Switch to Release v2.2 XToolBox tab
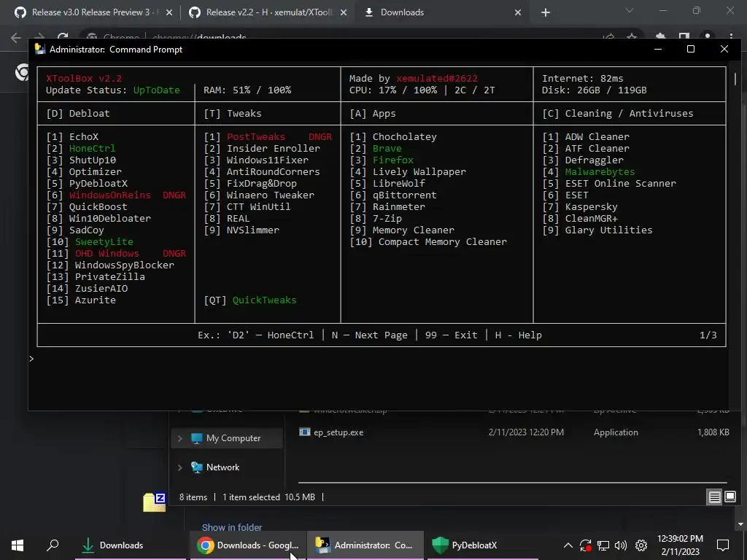747x560 pixels. (268, 12)
